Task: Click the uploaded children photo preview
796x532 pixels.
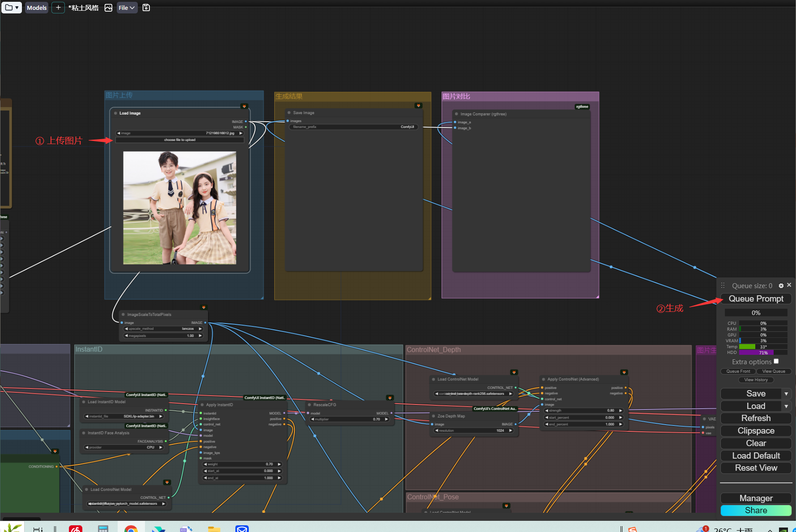Action: pyautogui.click(x=179, y=208)
